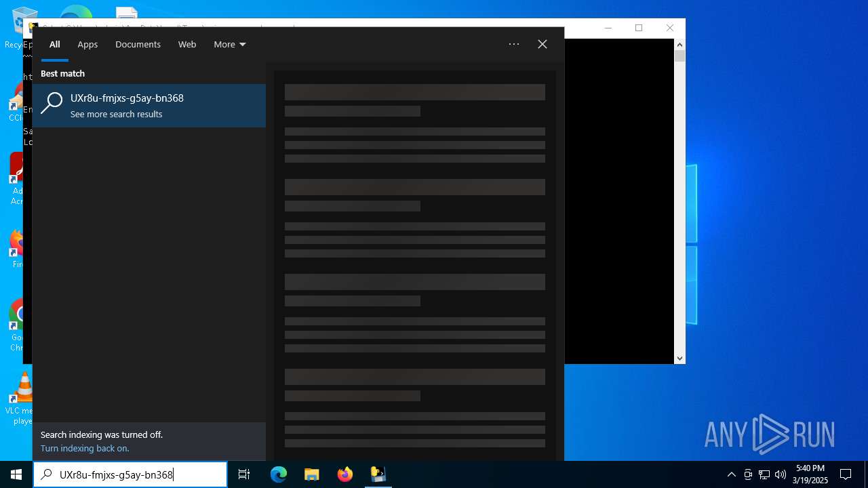This screenshot has width=868, height=488.
Task: Click Turn indexing back on link
Action: point(85,449)
